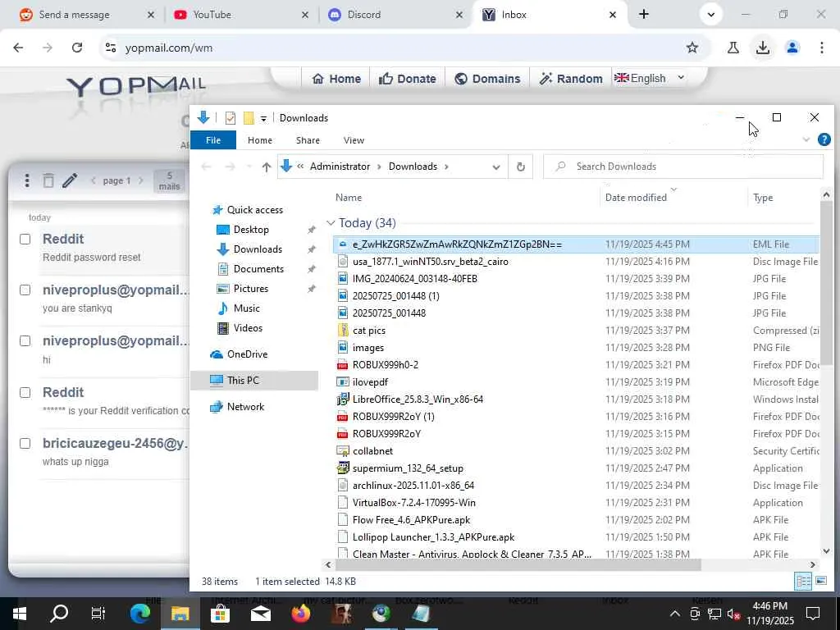Expand the Explorer ribbon chevron

point(806,139)
